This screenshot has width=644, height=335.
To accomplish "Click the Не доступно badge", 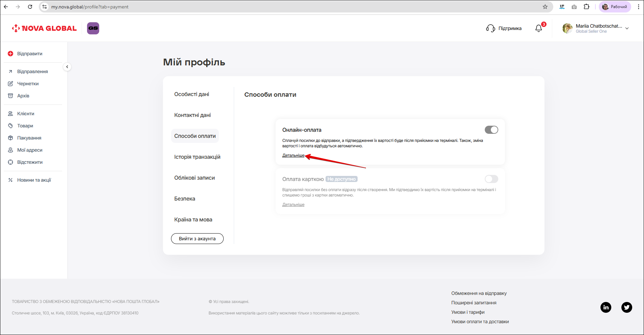I will pos(341,179).
